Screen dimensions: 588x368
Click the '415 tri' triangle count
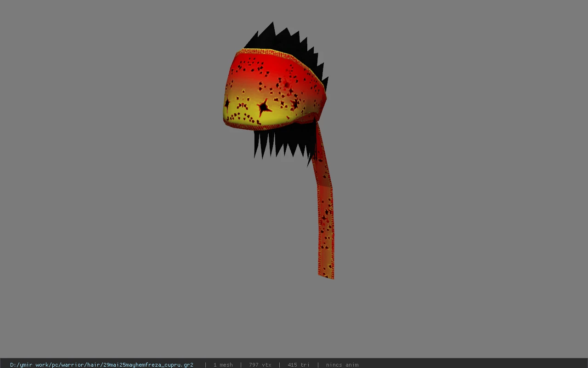coord(299,365)
